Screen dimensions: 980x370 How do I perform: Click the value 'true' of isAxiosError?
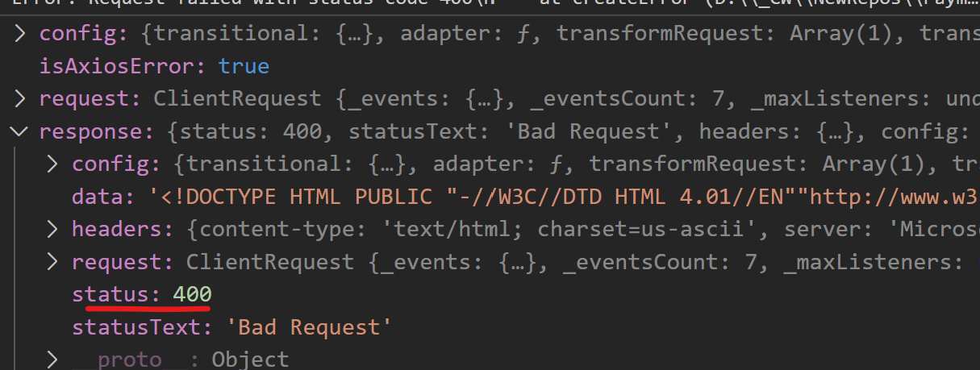pos(244,66)
